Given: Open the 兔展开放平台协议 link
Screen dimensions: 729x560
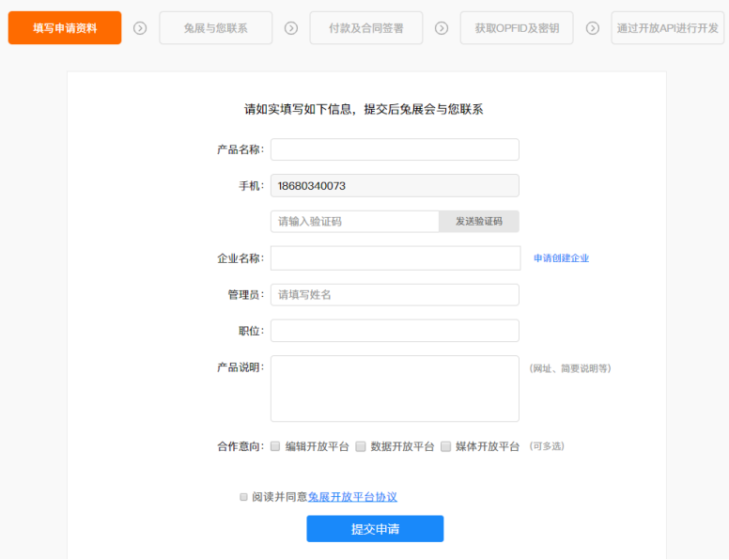Looking at the screenshot, I should click(x=352, y=497).
